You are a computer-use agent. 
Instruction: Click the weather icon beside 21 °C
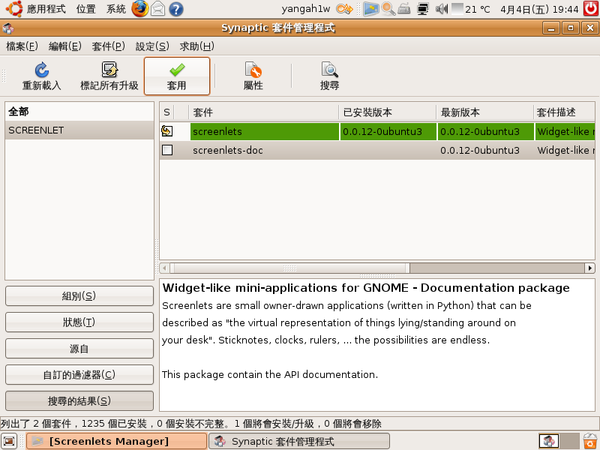click(x=457, y=8)
